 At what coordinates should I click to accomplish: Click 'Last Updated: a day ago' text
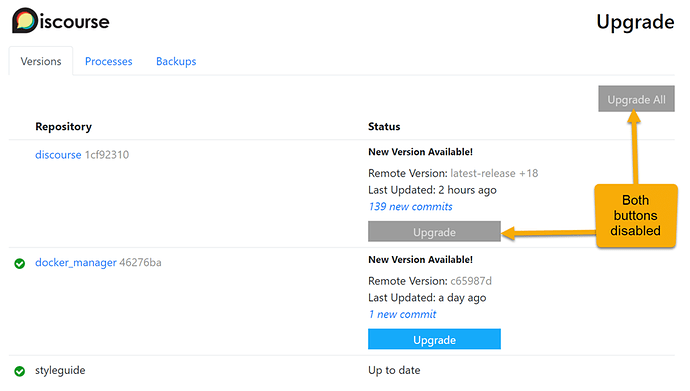[427, 298]
